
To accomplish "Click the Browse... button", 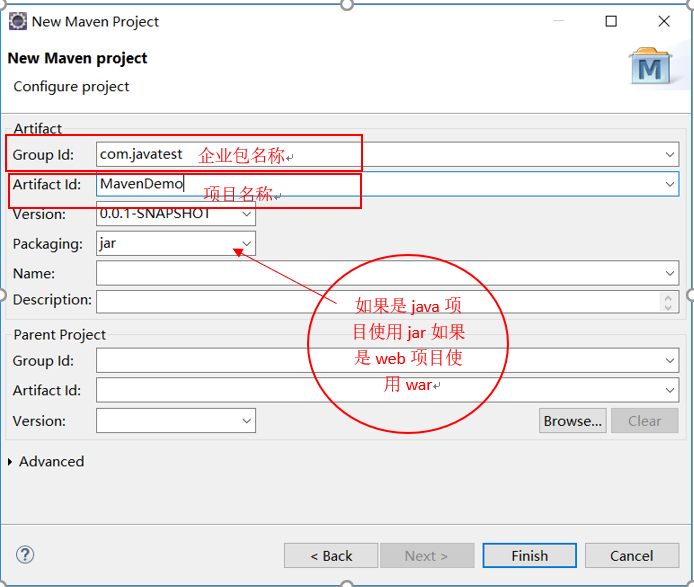I will (x=572, y=421).
